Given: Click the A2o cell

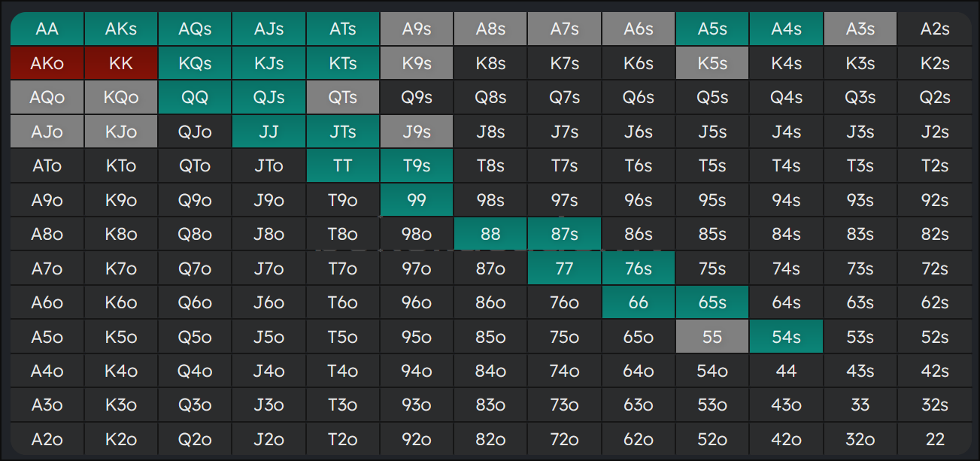Looking at the screenshot, I should [x=47, y=439].
